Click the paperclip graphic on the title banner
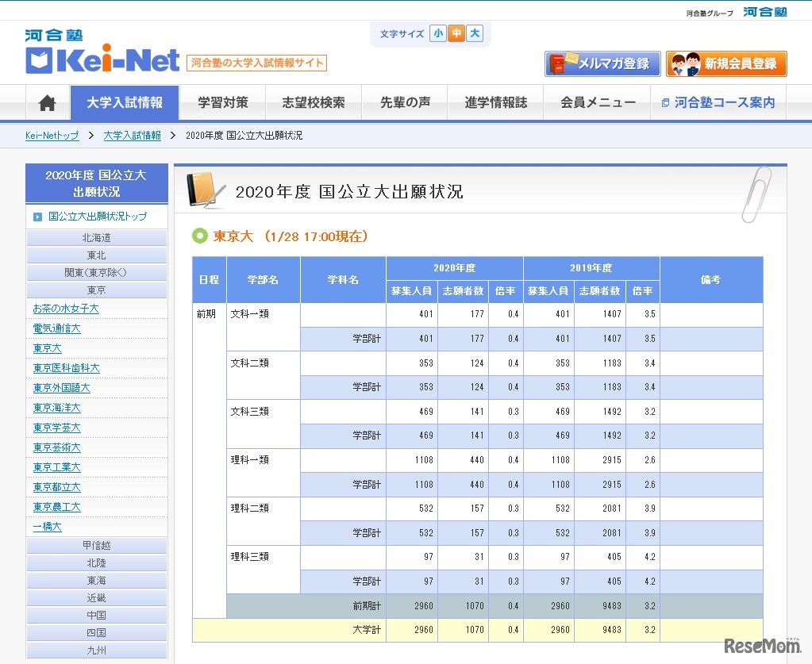The height and width of the screenshot is (664, 812). (756, 193)
